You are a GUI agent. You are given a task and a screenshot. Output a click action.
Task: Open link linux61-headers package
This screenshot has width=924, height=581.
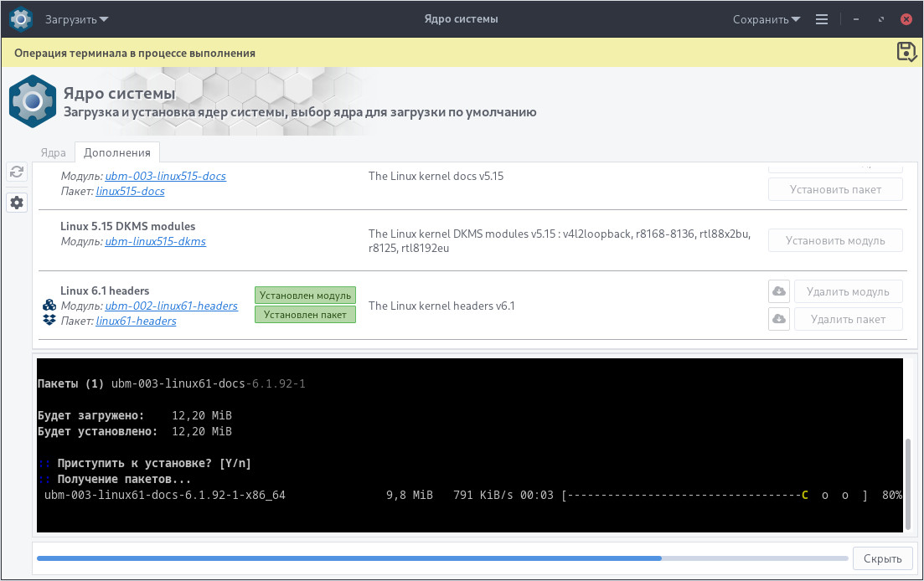coord(136,321)
